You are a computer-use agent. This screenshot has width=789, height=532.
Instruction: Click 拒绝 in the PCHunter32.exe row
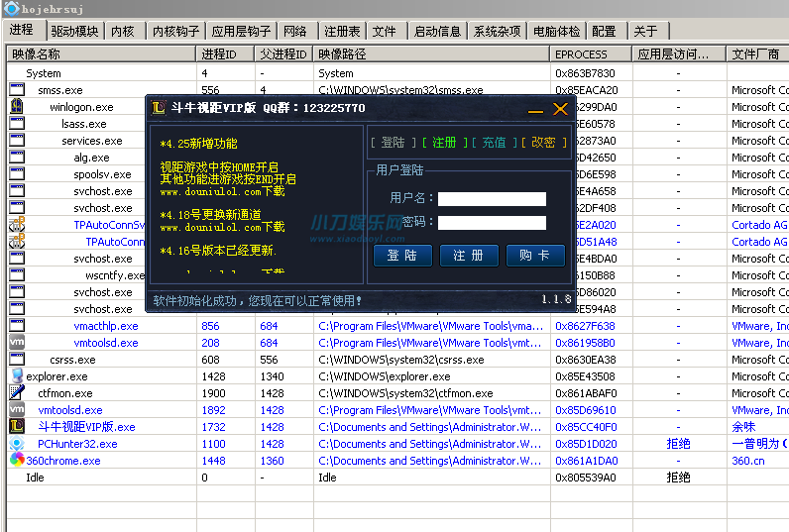[678, 444]
